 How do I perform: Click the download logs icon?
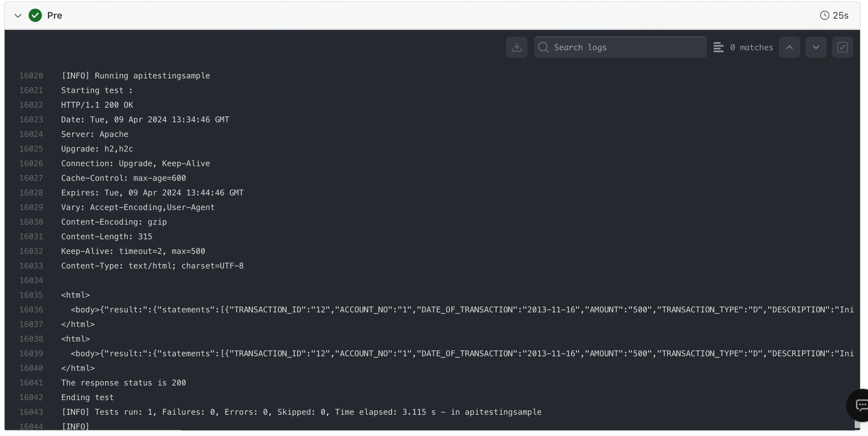point(517,47)
